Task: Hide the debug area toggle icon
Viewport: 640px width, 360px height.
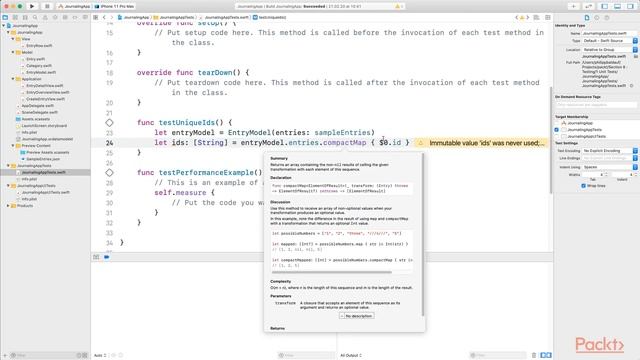Action: (96, 257)
